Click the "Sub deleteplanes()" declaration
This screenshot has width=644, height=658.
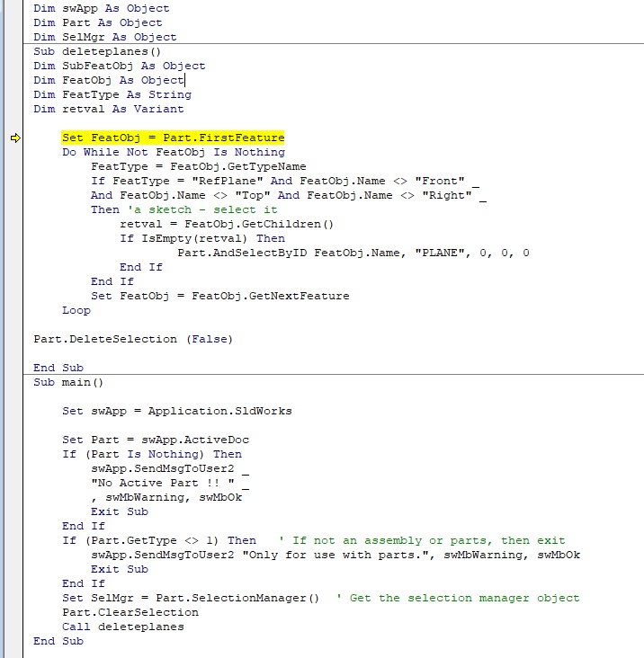(97, 51)
